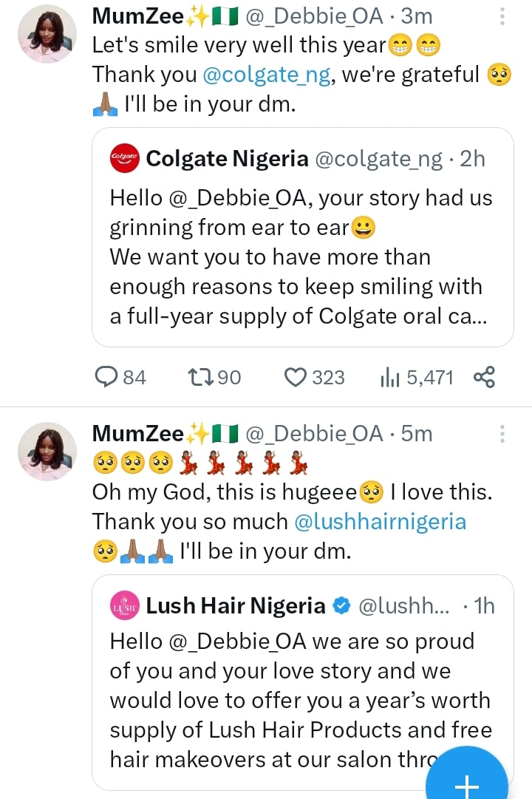Reply to the Colgate thank-you tweet
532x799 pixels.
click(109, 377)
